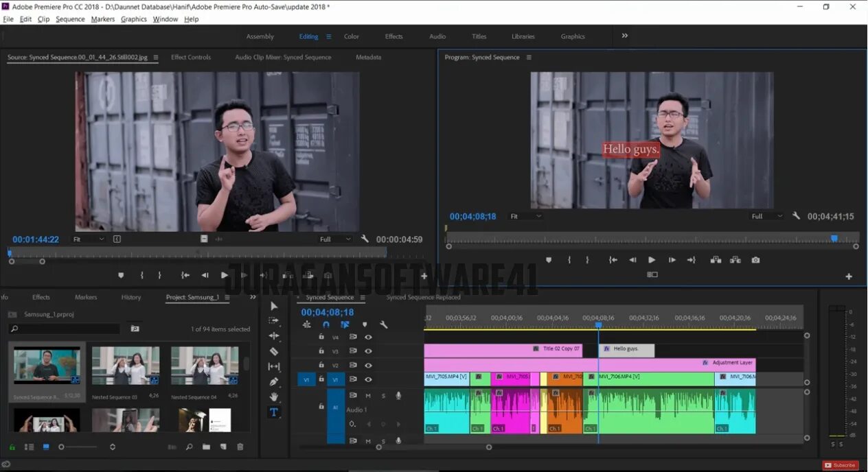The image size is (868, 472).
Task: Go to In point in Program monitor
Action: point(613,260)
